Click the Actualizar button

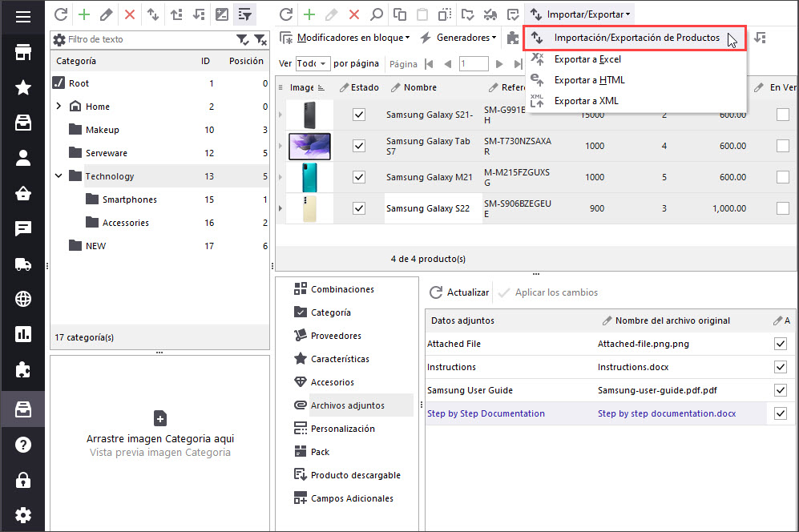pyautogui.click(x=459, y=292)
